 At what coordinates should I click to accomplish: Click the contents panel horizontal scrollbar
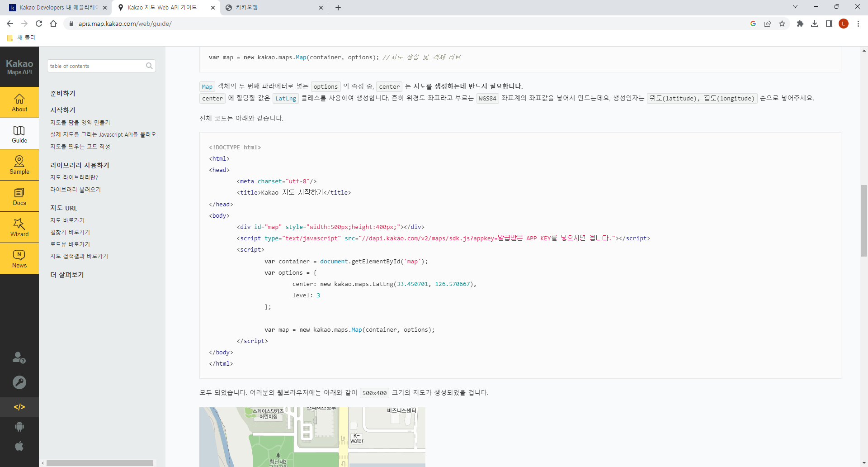click(99, 463)
